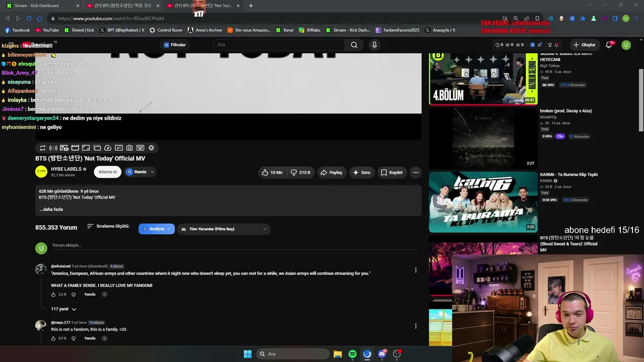Open the FanlarınFavorisi2025 bookmark
Image resolution: width=644 pixels, height=362 pixels.
coord(397,30)
